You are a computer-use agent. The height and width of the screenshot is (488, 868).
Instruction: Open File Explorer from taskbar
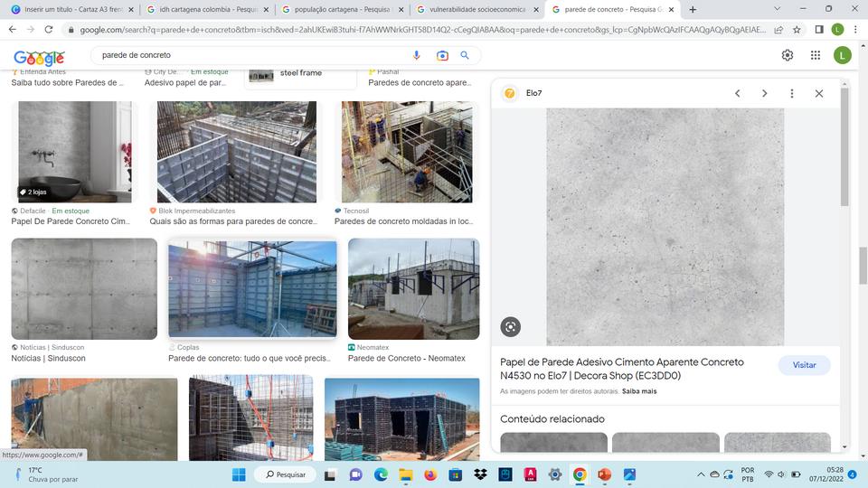pos(406,474)
